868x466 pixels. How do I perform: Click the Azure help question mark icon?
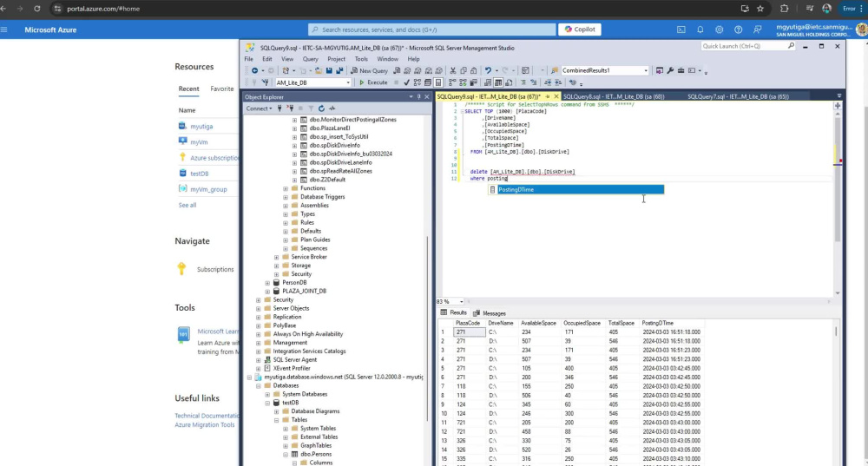[738, 30]
